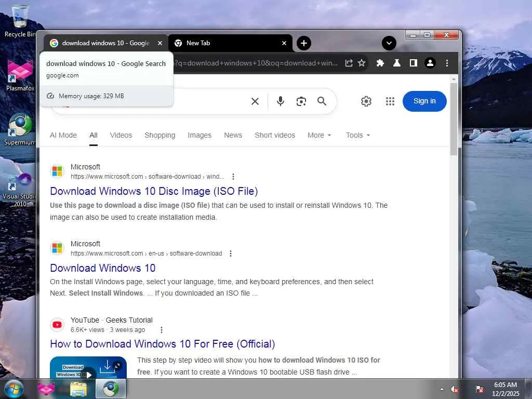This screenshot has height=399, width=532.
Task: Open the Plasmafox desktop shortcut
Action: [20, 75]
